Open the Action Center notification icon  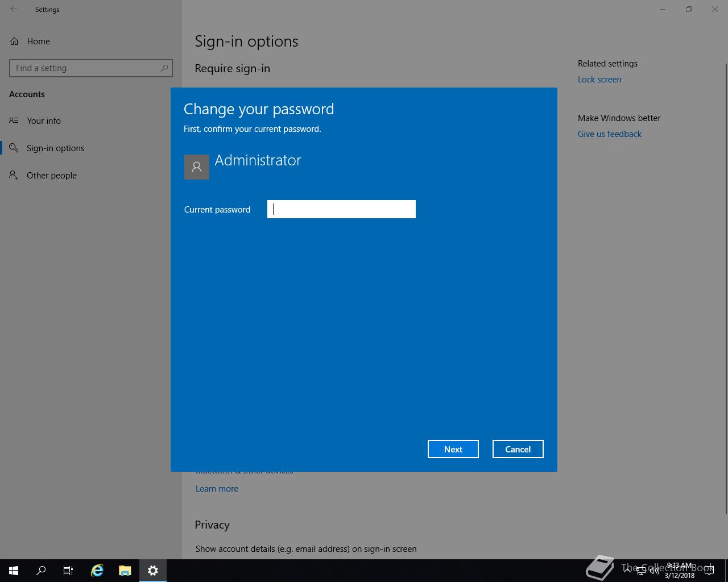(x=709, y=571)
